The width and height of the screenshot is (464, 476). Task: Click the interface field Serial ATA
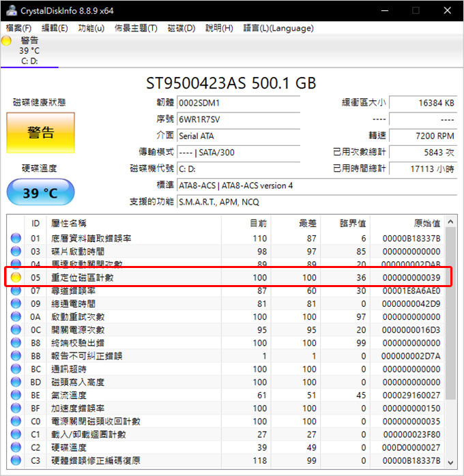click(238, 136)
